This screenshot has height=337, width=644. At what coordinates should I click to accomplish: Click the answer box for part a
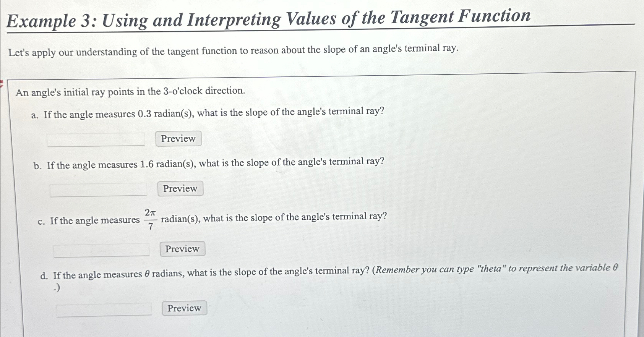click(x=96, y=140)
